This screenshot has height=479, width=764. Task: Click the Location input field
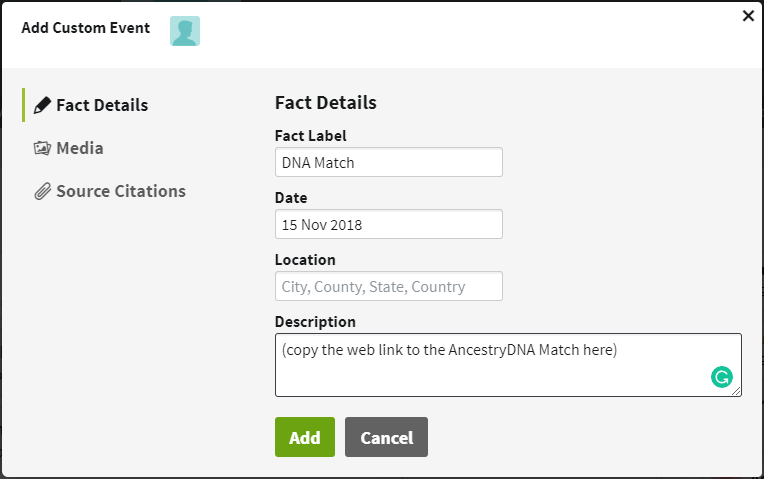(388, 286)
